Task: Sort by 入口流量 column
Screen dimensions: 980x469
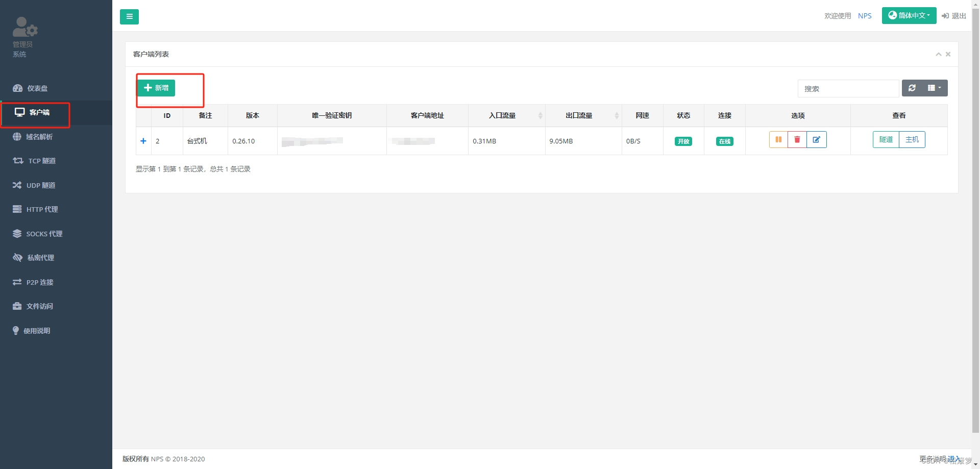Action: (x=506, y=115)
